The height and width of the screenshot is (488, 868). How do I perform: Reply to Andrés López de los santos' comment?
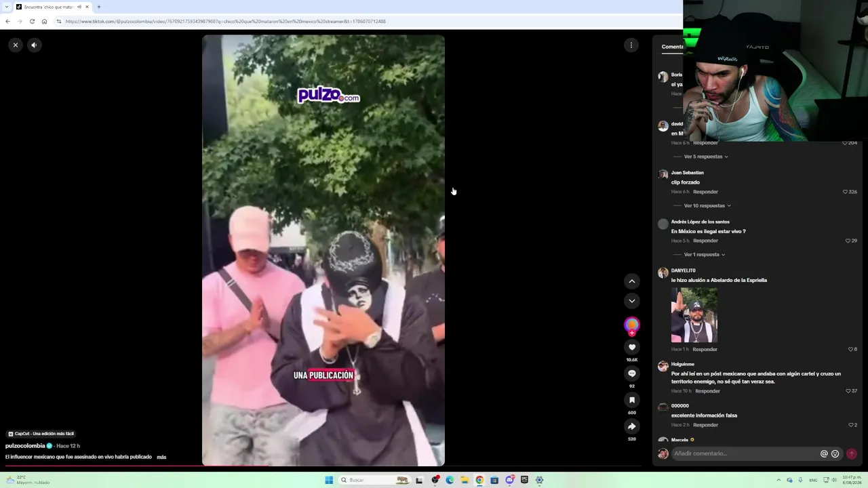(705, 241)
